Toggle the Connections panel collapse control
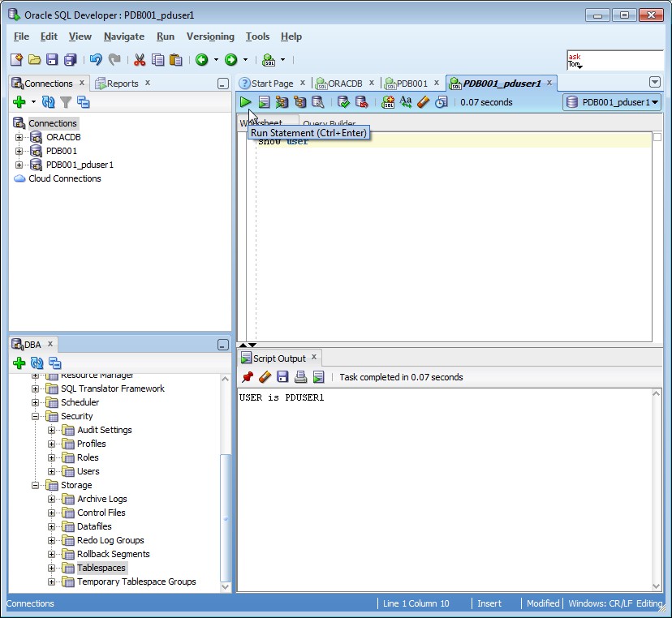The width and height of the screenshot is (672, 618). click(223, 83)
